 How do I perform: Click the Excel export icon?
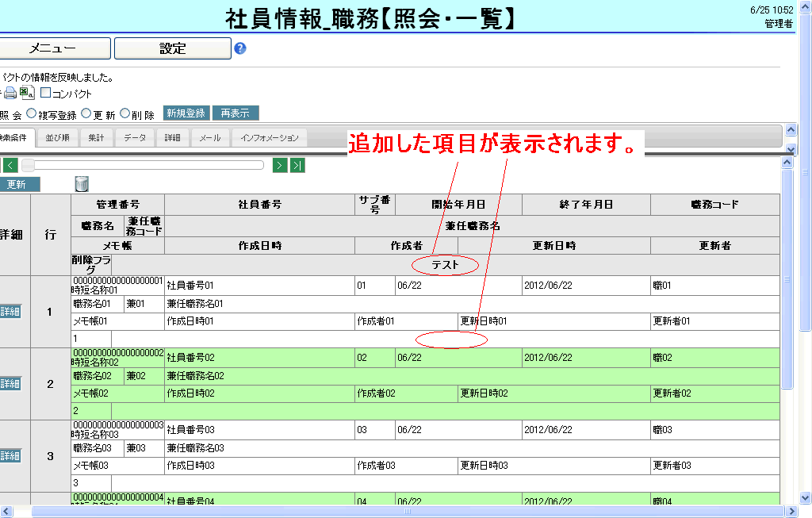26,93
